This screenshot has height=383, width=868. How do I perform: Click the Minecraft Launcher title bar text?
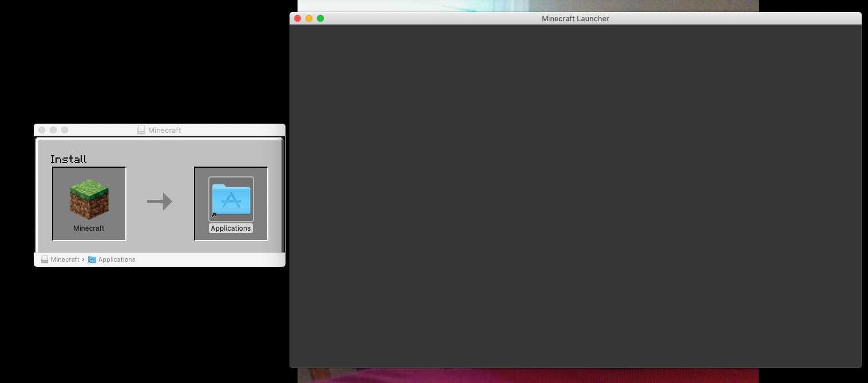575,18
